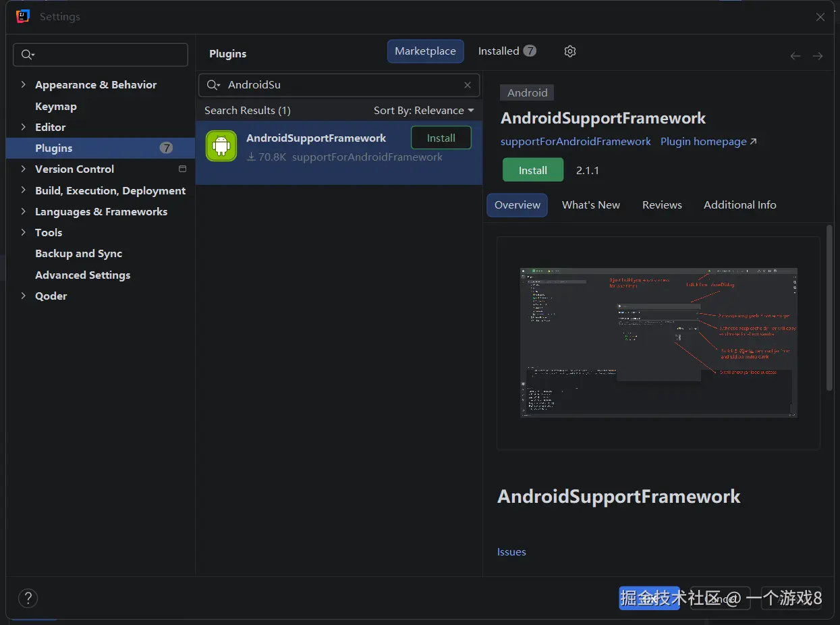840x625 pixels.
Task: Switch to the Installed plugins tab
Action: [507, 51]
